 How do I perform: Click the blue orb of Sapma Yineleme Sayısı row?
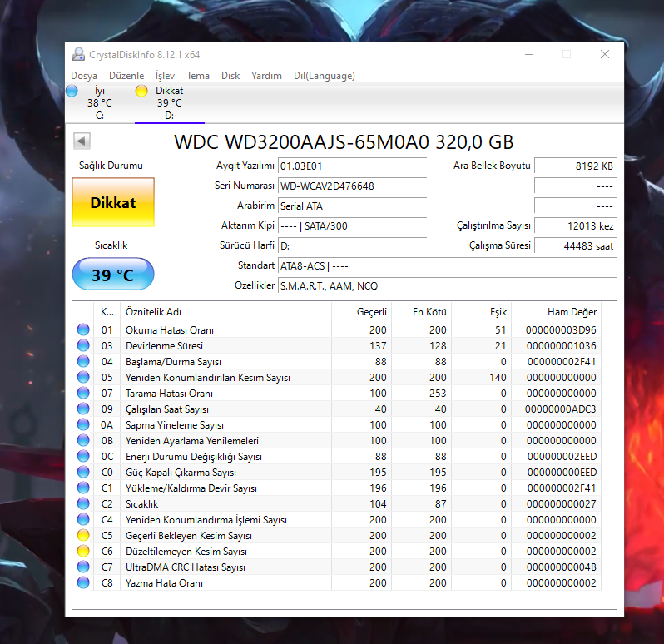coord(83,424)
